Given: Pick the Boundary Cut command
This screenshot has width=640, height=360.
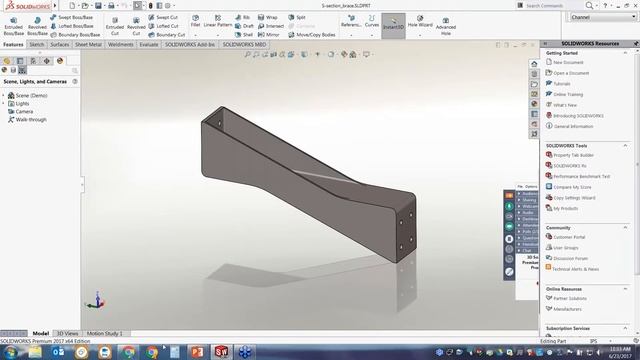Looking at the screenshot, I should 167,35.
